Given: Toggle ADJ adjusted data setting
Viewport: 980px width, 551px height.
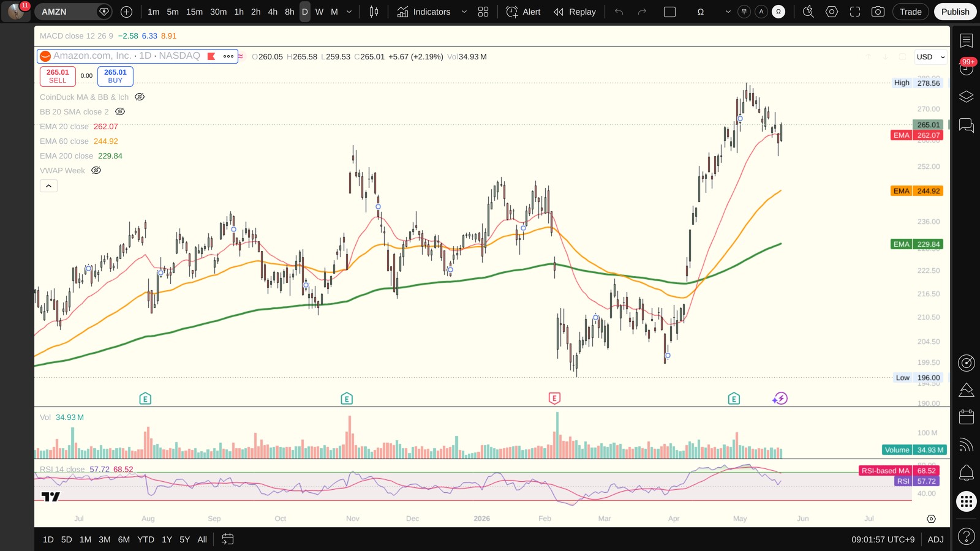Looking at the screenshot, I should pyautogui.click(x=935, y=539).
